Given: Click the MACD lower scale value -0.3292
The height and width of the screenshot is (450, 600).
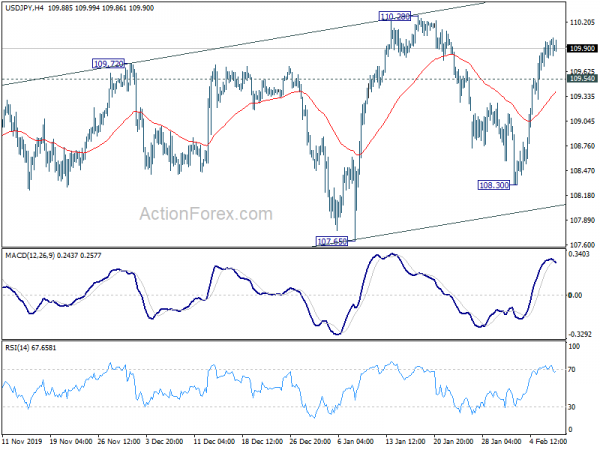Looking at the screenshot, I should (x=580, y=334).
